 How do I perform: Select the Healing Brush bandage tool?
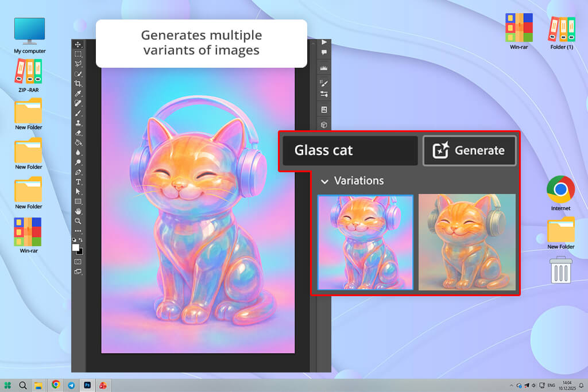(x=78, y=103)
